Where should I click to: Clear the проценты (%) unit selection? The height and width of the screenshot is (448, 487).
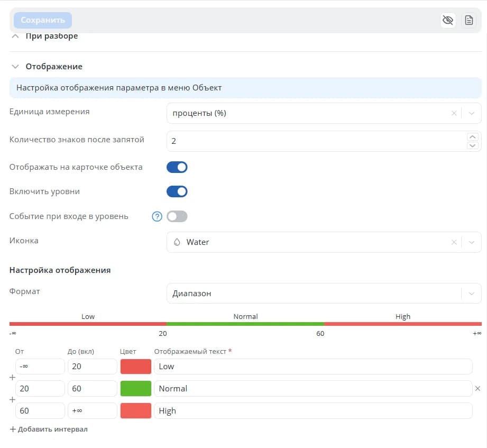point(454,113)
